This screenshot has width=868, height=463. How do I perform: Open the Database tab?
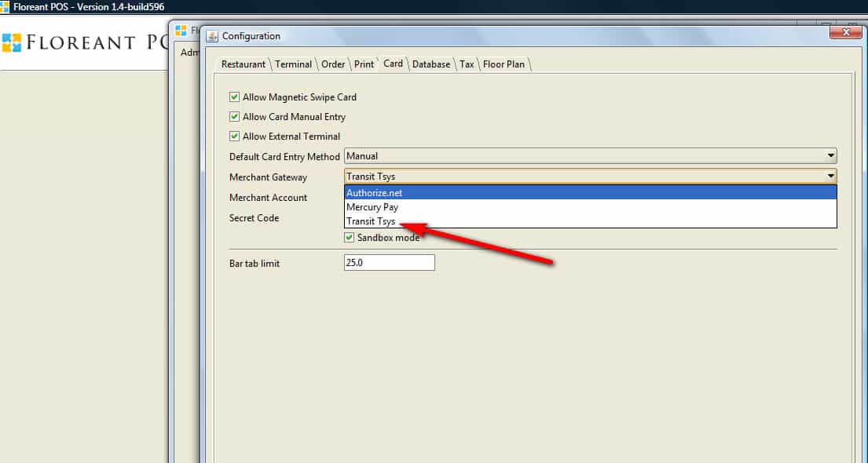(430, 64)
